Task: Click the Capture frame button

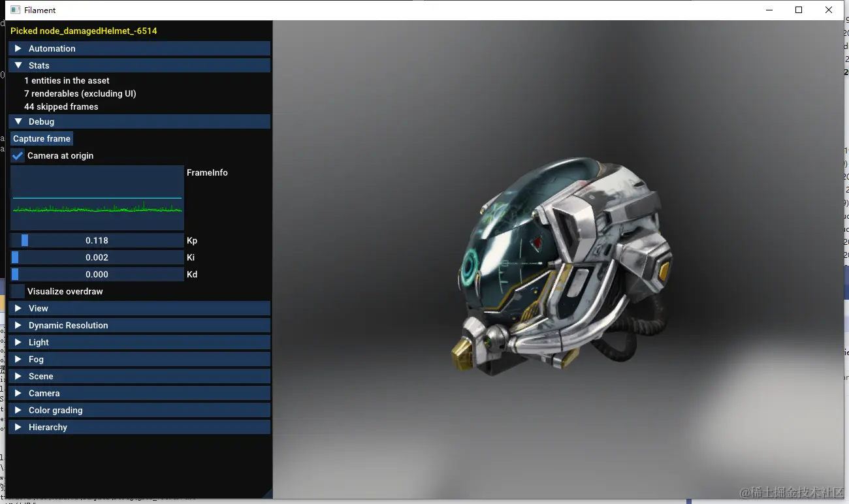Action: pyautogui.click(x=42, y=138)
